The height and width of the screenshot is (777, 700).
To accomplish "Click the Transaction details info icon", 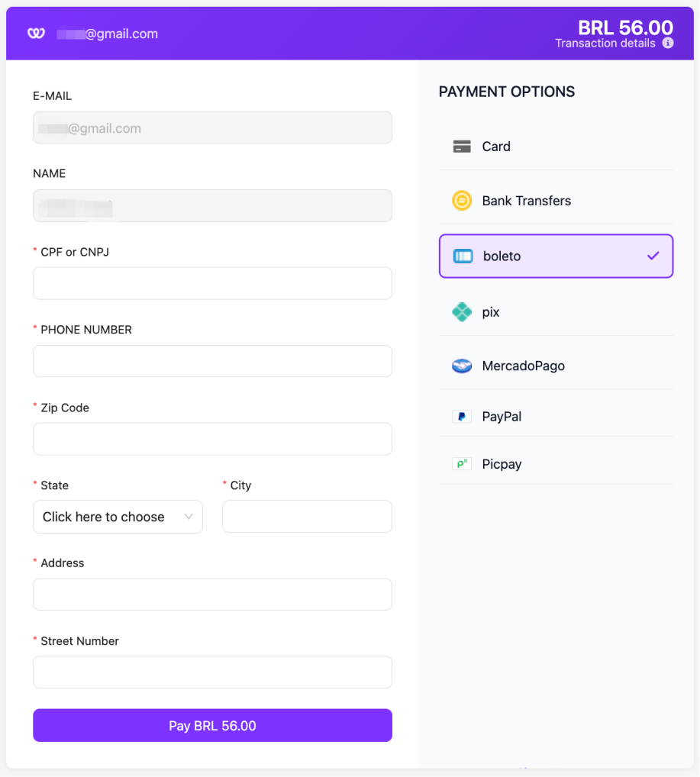I will tap(668, 44).
